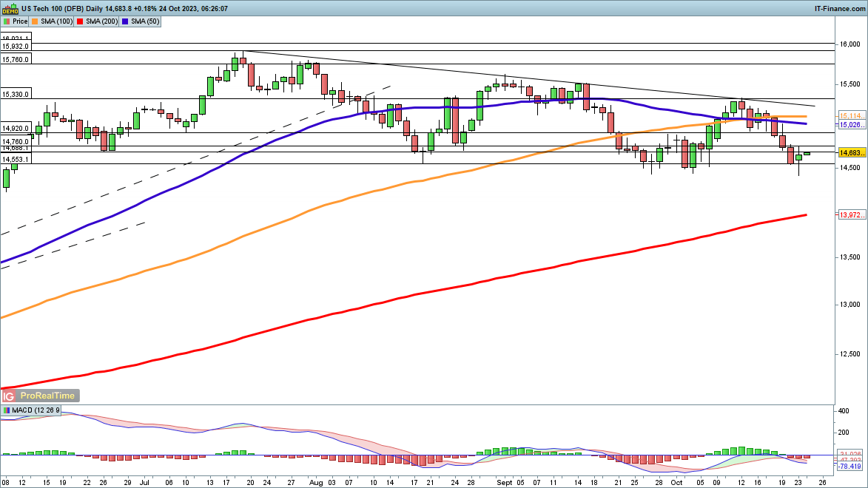
Task: Select the SMA (100) legend tab
Action: pos(57,22)
